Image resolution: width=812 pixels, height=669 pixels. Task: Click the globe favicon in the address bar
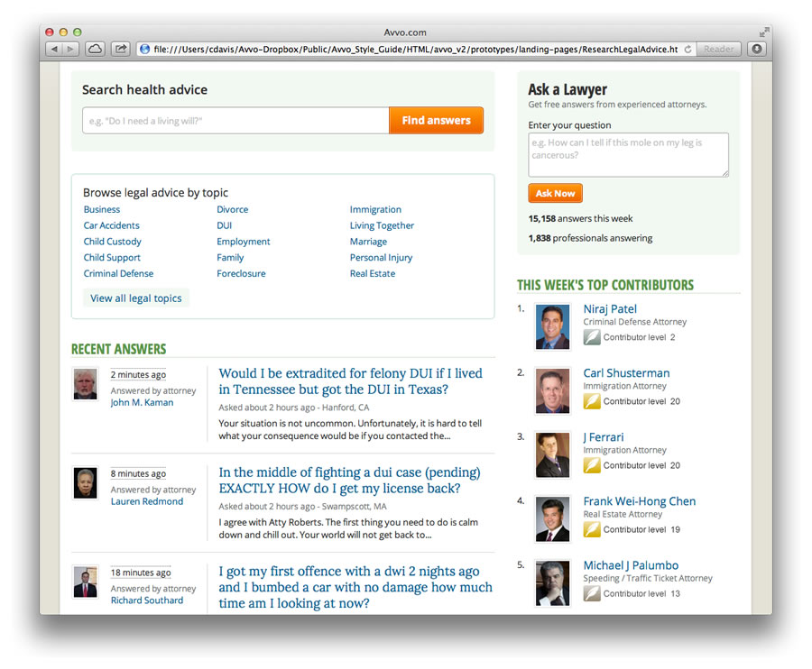coord(145,50)
